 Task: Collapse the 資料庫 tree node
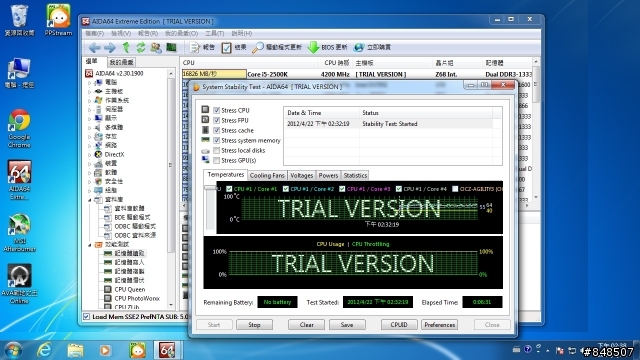point(90,200)
